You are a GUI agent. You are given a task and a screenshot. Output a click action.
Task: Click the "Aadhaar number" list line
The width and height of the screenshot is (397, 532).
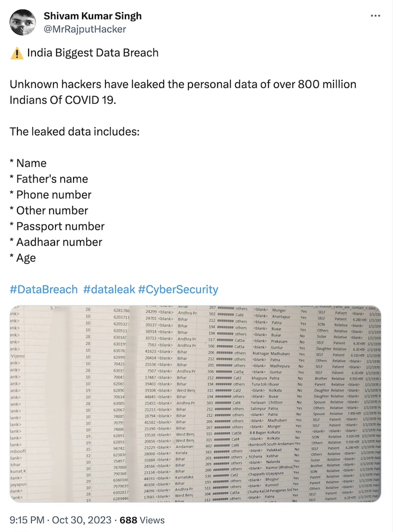(56, 242)
